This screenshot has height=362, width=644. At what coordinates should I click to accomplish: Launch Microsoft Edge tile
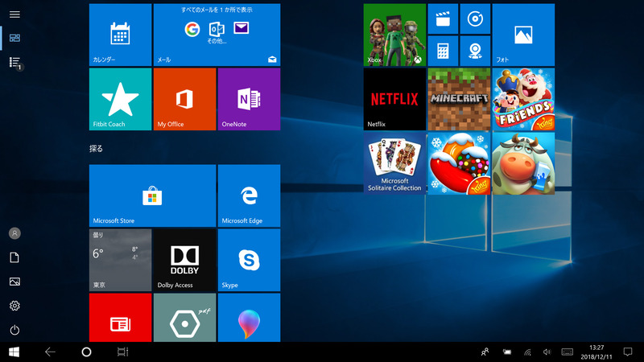click(250, 195)
